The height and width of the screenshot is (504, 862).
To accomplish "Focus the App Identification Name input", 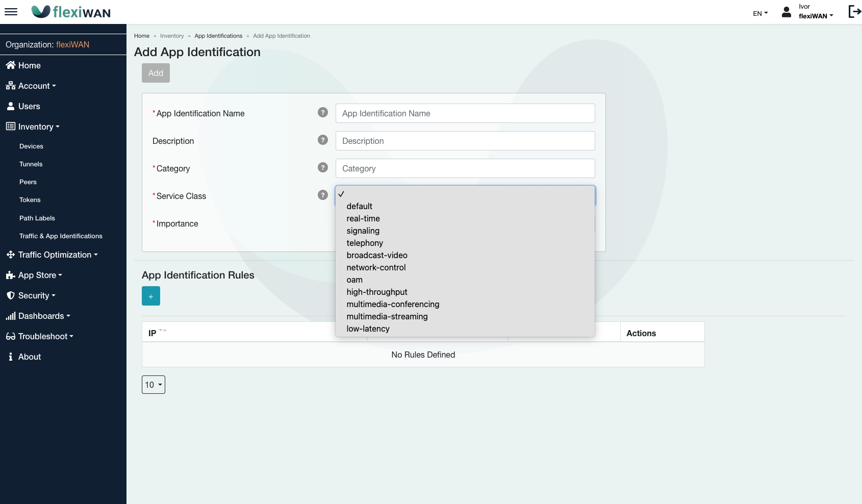I will (465, 113).
